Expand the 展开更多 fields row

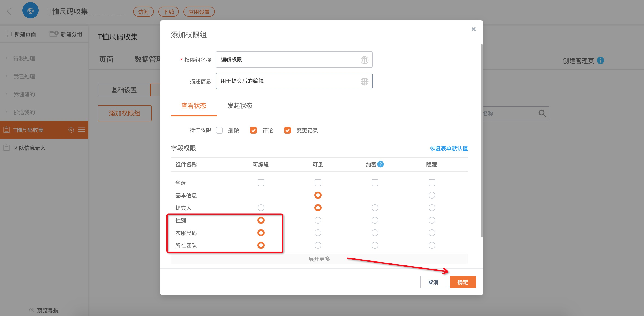(319, 259)
